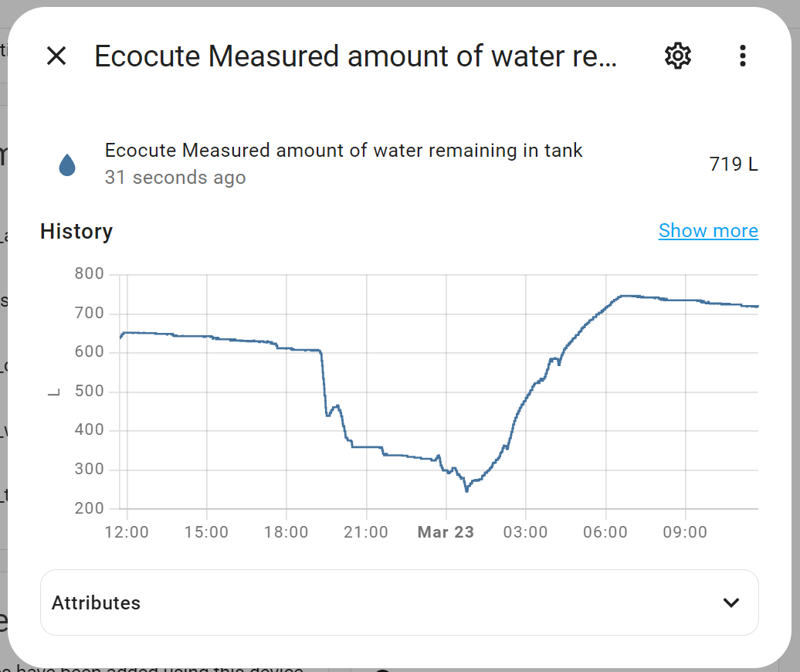Image resolution: width=800 pixels, height=672 pixels.
Task: Close the more-info dialog with X
Action: pyautogui.click(x=56, y=56)
